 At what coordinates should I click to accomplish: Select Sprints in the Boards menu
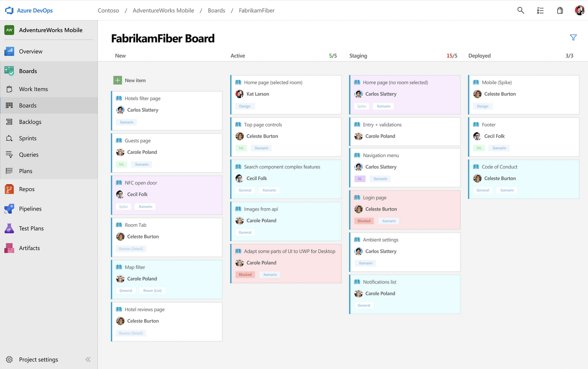click(28, 138)
